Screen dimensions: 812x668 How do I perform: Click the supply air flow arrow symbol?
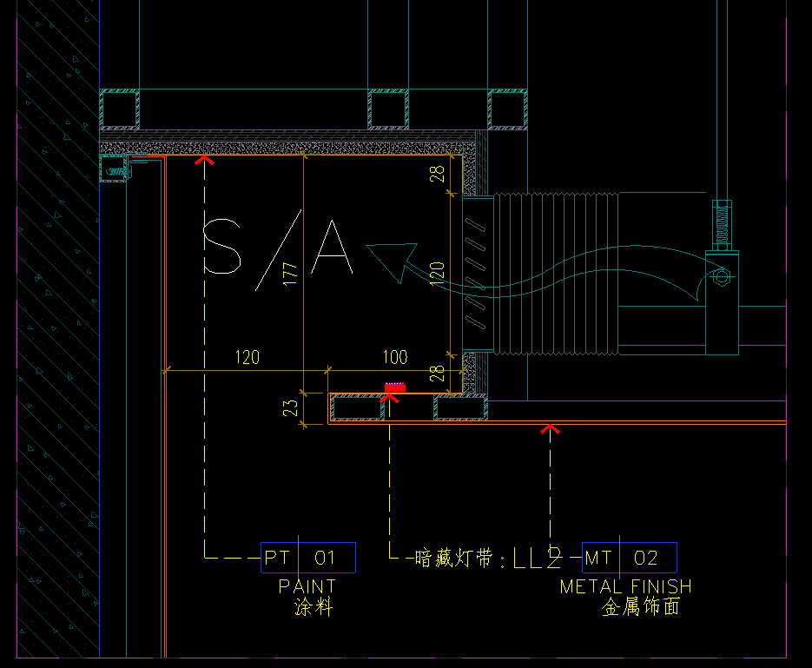[393, 260]
